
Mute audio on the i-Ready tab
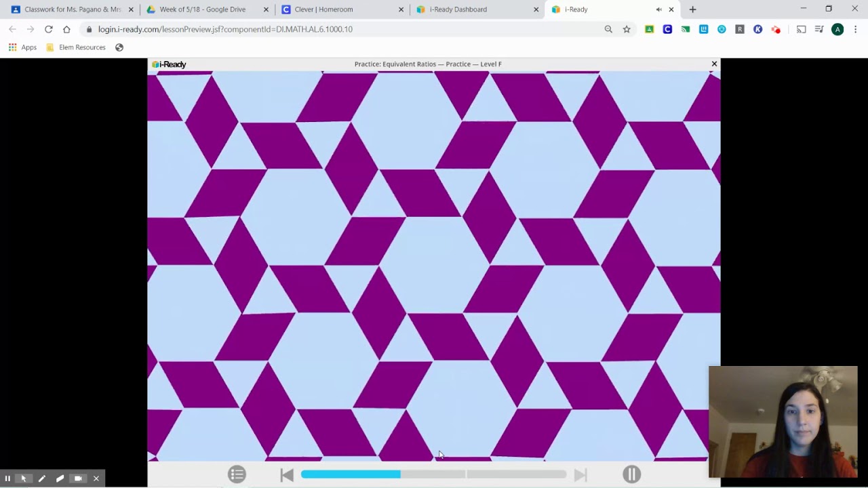pyautogui.click(x=658, y=9)
